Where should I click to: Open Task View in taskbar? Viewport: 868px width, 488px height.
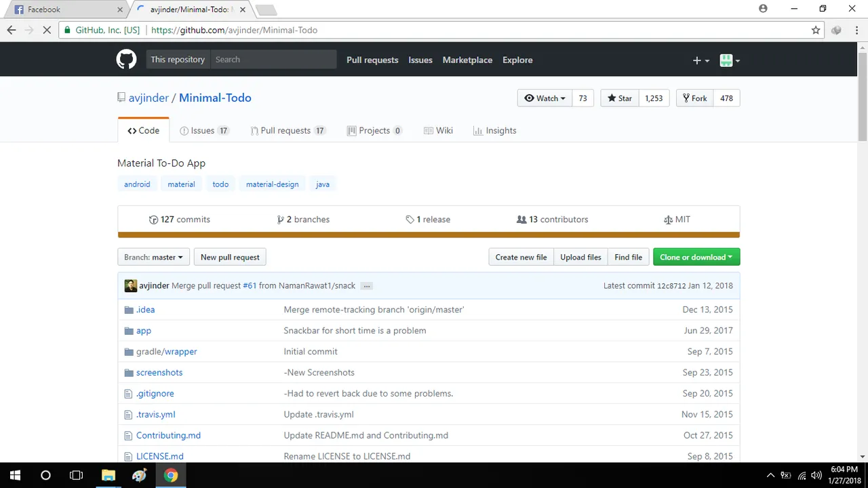click(76, 475)
